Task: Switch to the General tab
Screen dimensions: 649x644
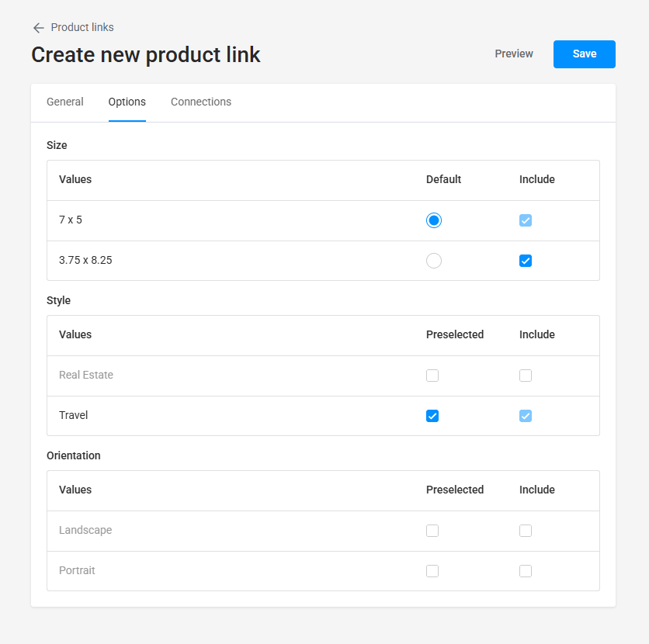Action: click(x=64, y=102)
